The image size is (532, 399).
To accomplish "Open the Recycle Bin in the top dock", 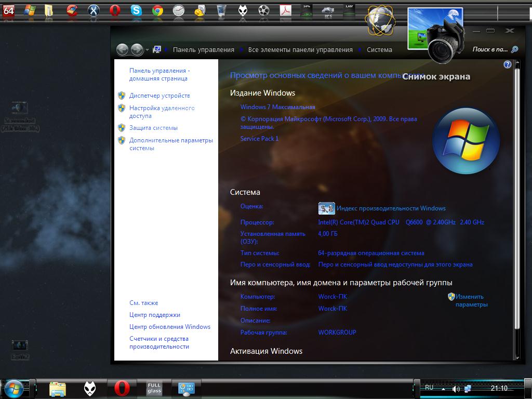I will tap(221, 11).
